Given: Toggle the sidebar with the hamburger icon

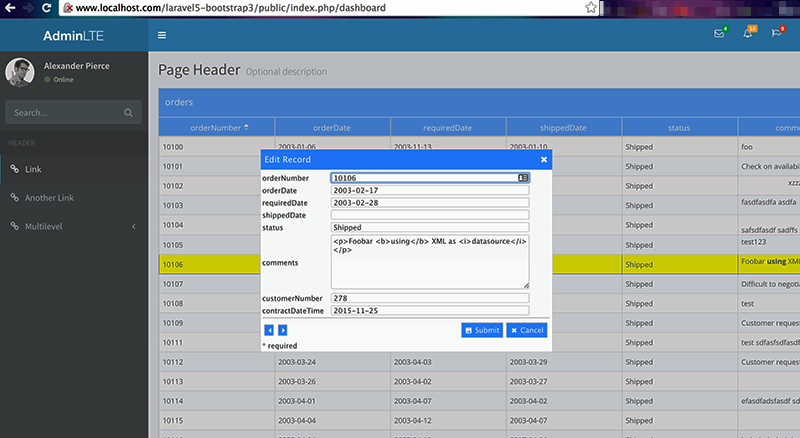Looking at the screenshot, I should (162, 35).
